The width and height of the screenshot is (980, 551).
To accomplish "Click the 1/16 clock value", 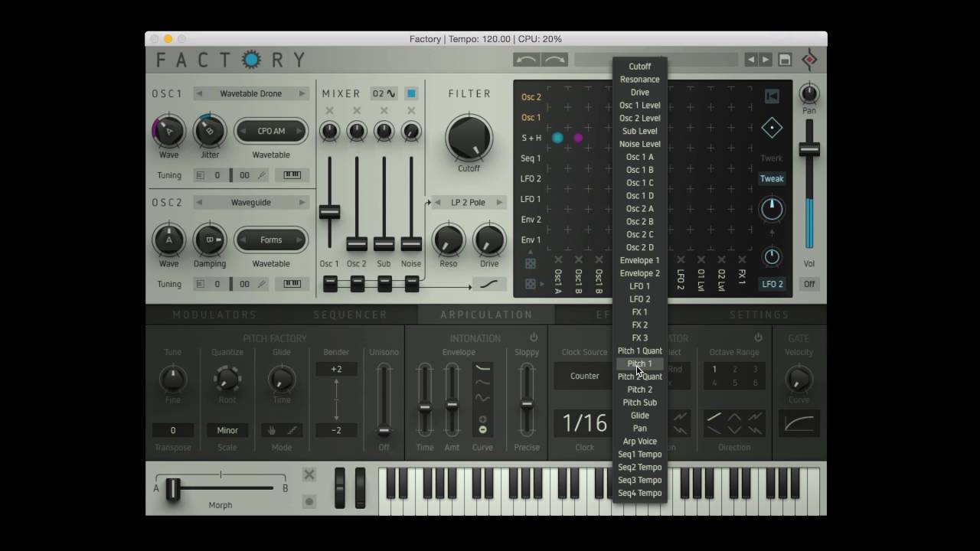I will pyautogui.click(x=584, y=423).
